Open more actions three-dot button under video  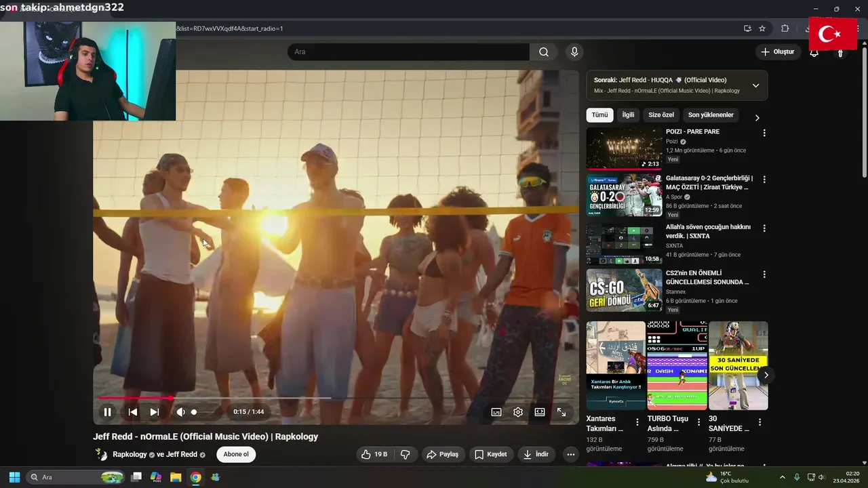[571, 454]
